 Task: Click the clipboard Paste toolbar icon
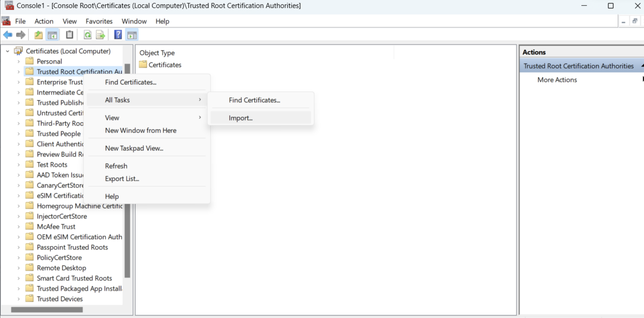pyautogui.click(x=69, y=35)
